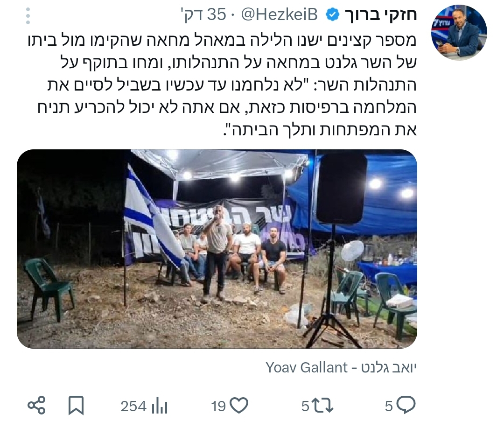Reply via the speech bubble icon
Screen dimensions: 504x428
click(406, 405)
